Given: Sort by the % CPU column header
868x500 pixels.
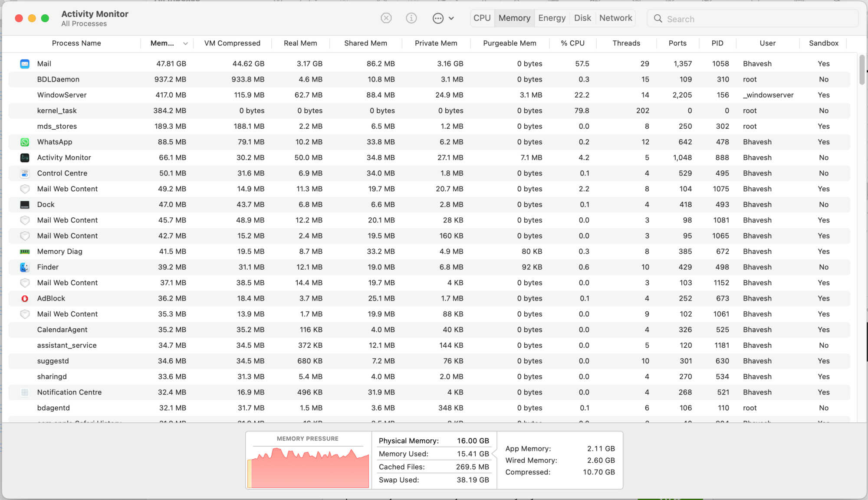Looking at the screenshot, I should pos(572,43).
